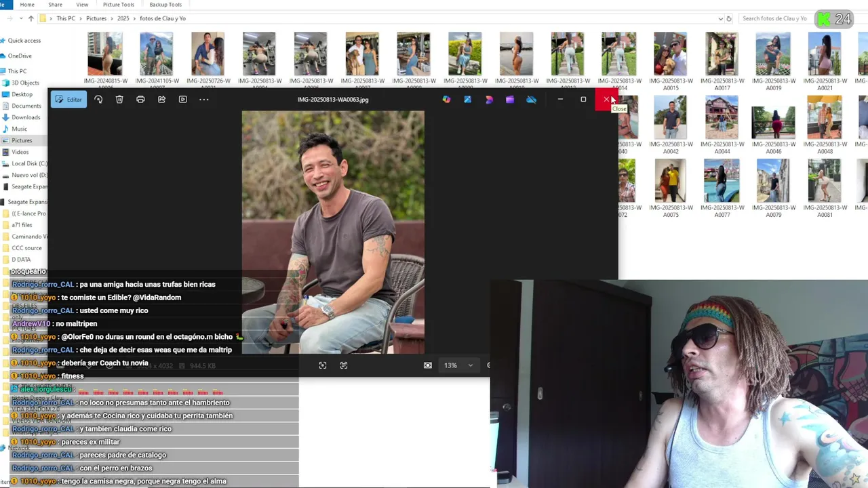Open the three-dot See more menu
The height and width of the screenshot is (488, 868).
pos(203,100)
